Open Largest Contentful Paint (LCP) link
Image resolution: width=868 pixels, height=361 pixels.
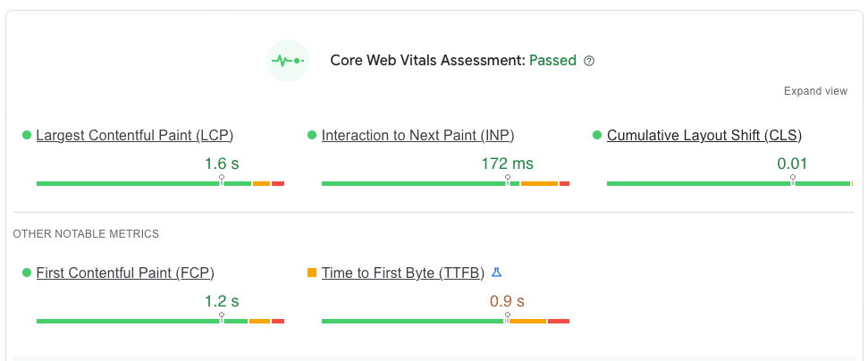(135, 136)
